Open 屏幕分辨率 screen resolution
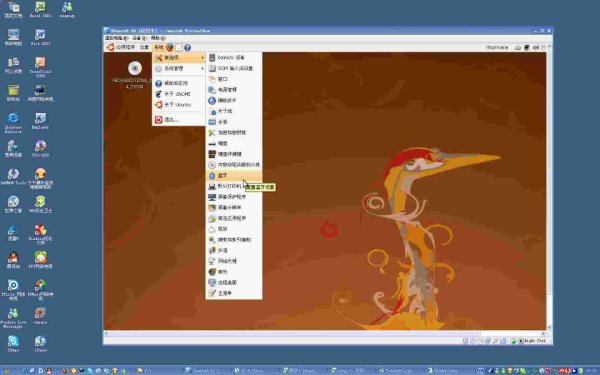600x375 pixels. [234, 207]
